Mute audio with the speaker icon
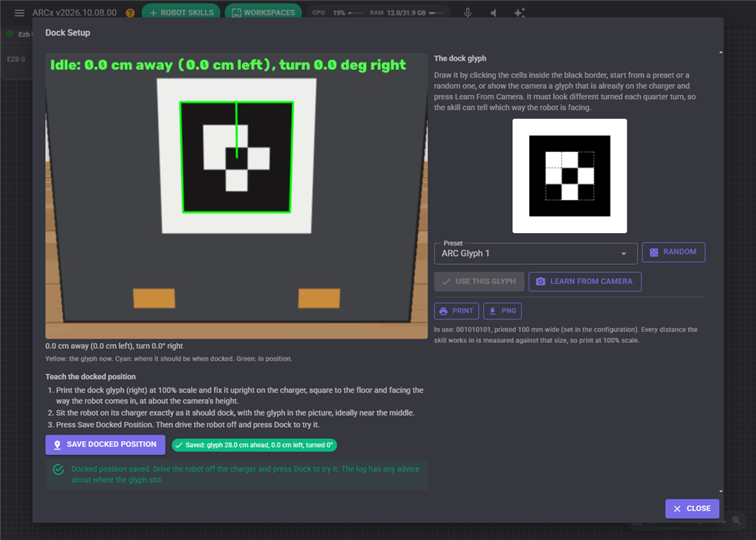 494,13
